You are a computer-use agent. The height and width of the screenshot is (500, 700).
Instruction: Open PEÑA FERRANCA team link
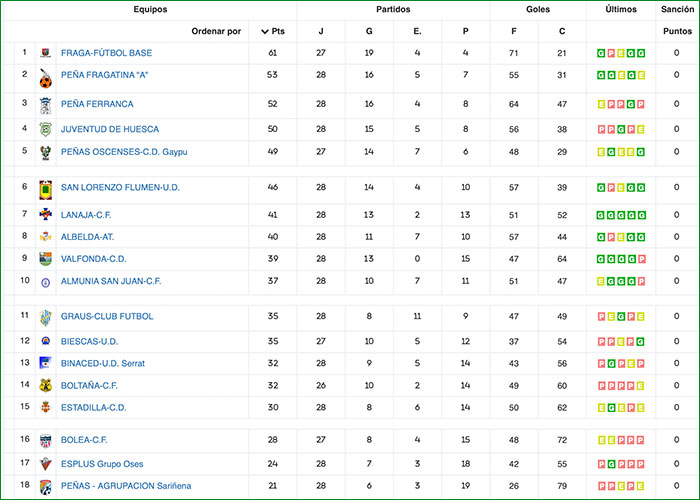(x=97, y=104)
